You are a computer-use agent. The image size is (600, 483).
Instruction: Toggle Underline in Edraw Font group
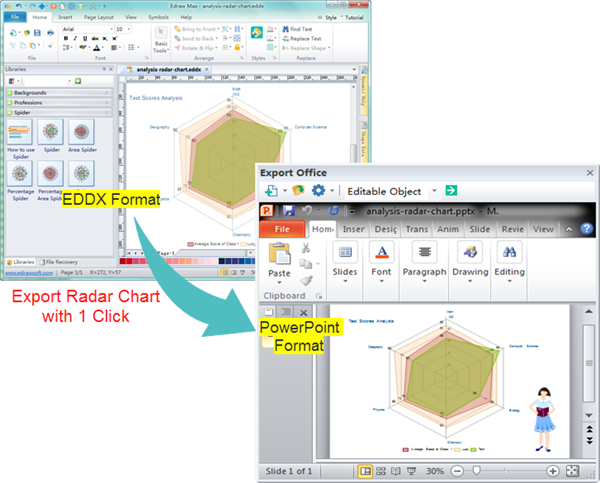[x=85, y=38]
